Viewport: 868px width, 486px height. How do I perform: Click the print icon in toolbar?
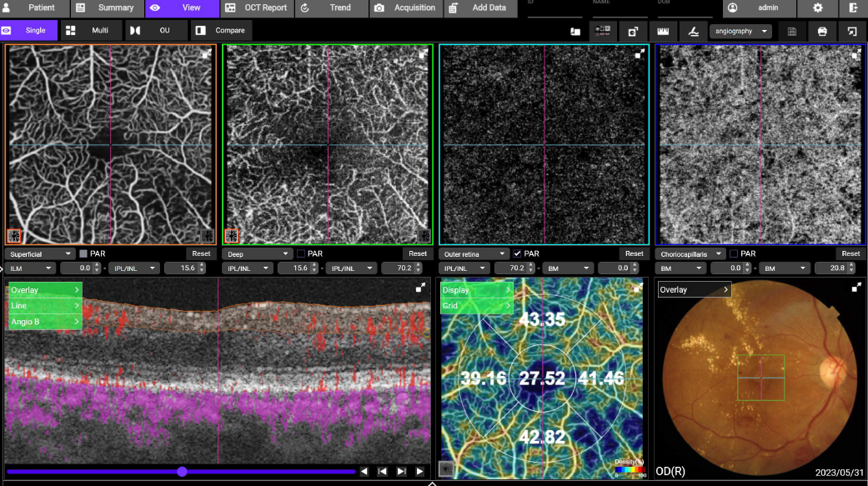[822, 31]
